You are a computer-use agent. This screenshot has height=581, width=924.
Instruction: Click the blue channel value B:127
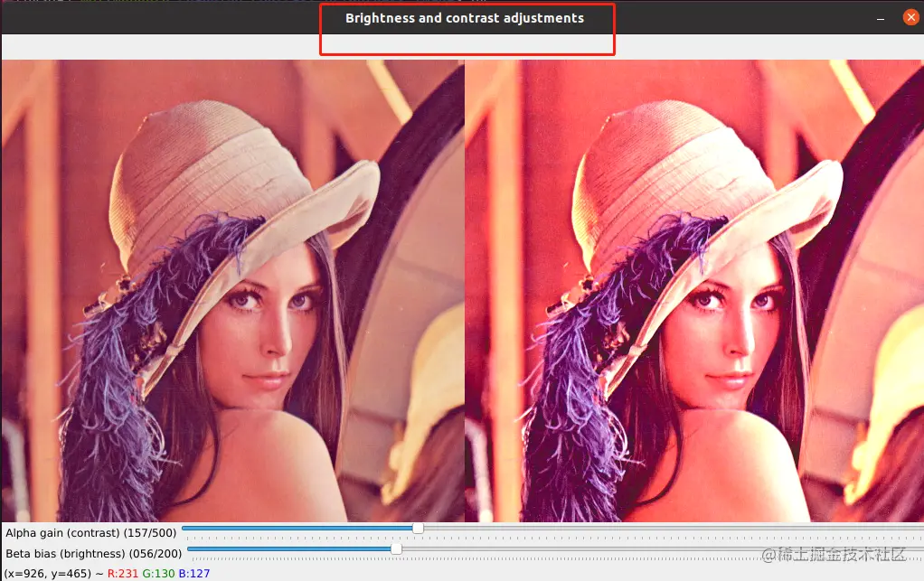[x=193, y=574]
